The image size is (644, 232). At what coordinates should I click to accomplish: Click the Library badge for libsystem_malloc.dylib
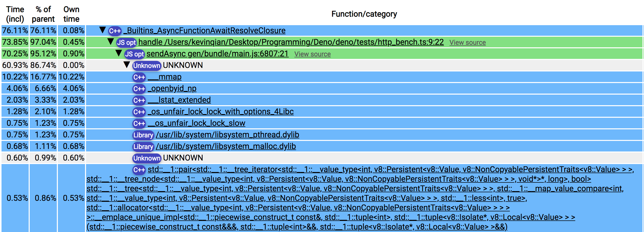(143, 146)
